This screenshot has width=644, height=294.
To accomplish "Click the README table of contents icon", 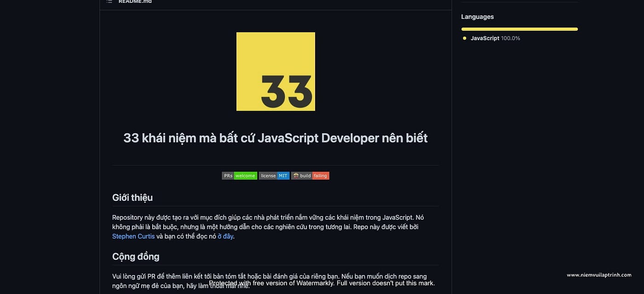I will click(x=109, y=1).
